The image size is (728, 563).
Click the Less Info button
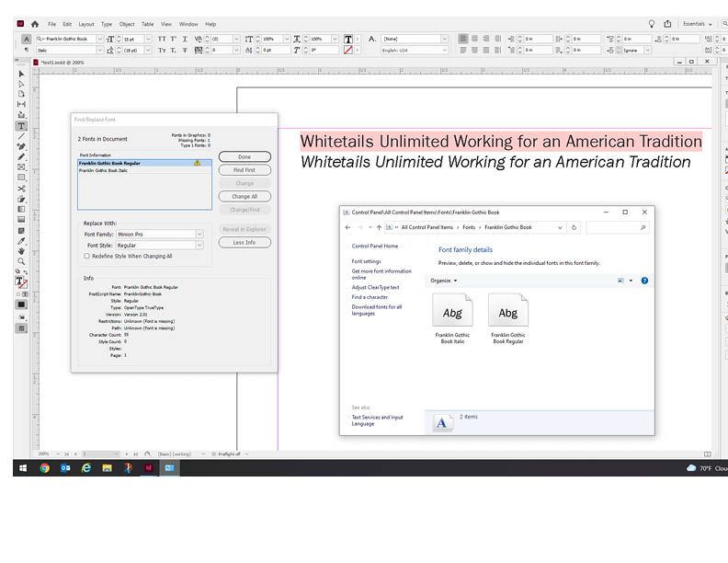[245, 243]
